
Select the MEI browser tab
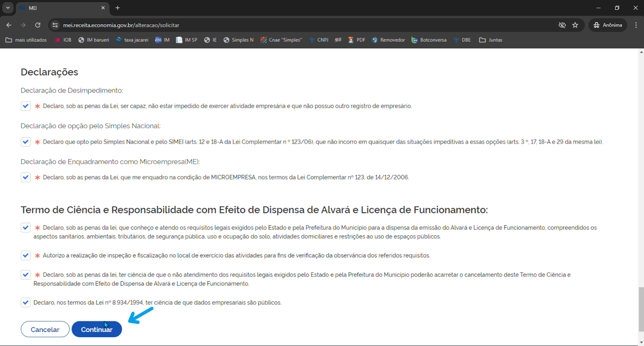click(62, 8)
